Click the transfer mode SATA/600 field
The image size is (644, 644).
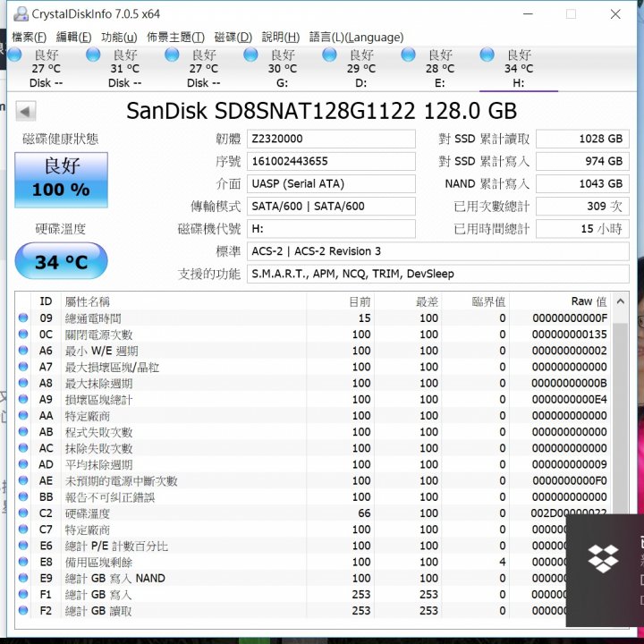331,207
